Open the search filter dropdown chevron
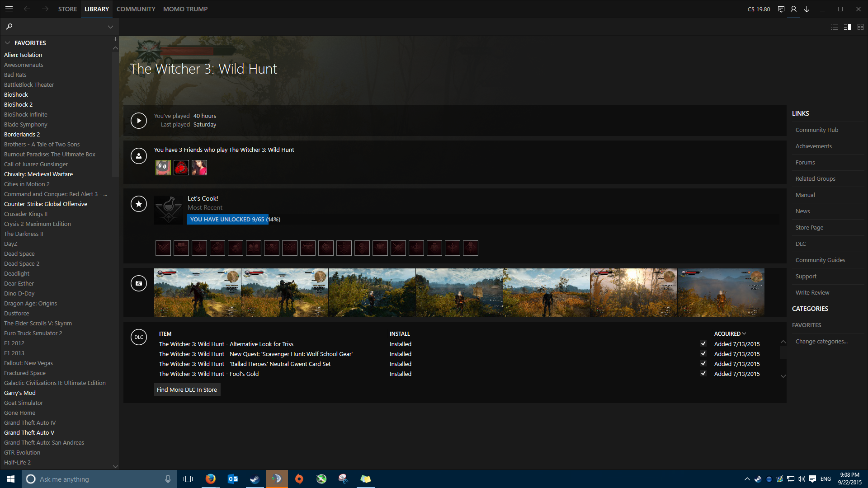 110,27
